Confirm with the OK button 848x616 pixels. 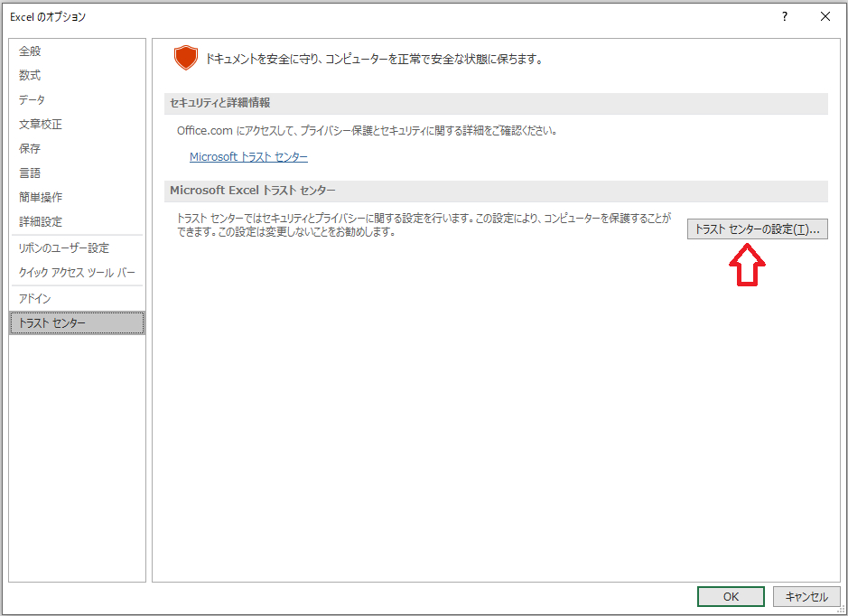(x=731, y=596)
